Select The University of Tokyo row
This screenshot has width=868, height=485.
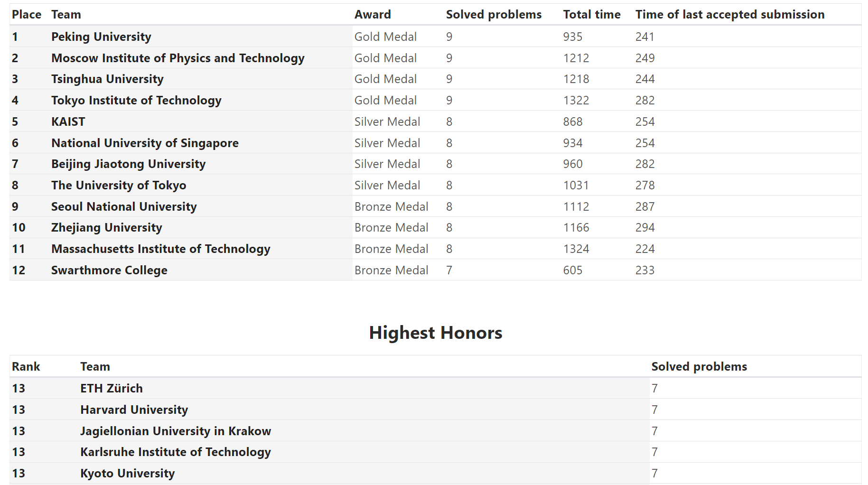(119, 186)
